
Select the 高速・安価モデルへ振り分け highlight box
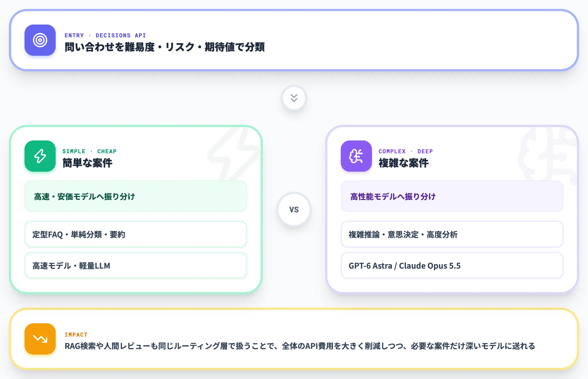pyautogui.click(x=136, y=196)
